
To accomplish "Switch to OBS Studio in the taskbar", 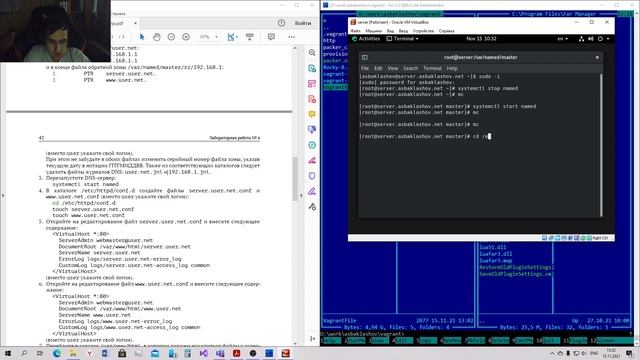I will click(x=253, y=353).
